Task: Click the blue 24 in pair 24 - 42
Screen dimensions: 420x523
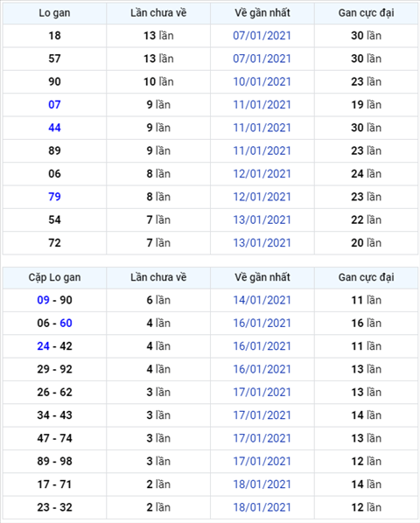Action: click(x=44, y=346)
